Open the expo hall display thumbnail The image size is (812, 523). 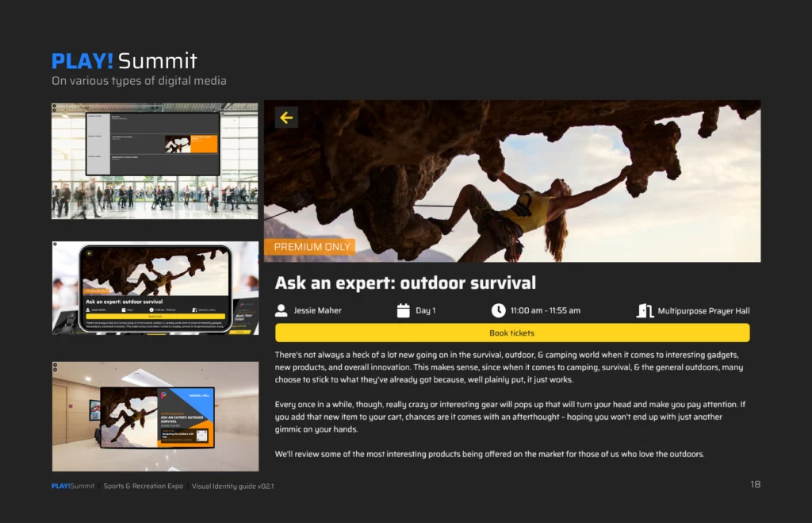[155, 160]
